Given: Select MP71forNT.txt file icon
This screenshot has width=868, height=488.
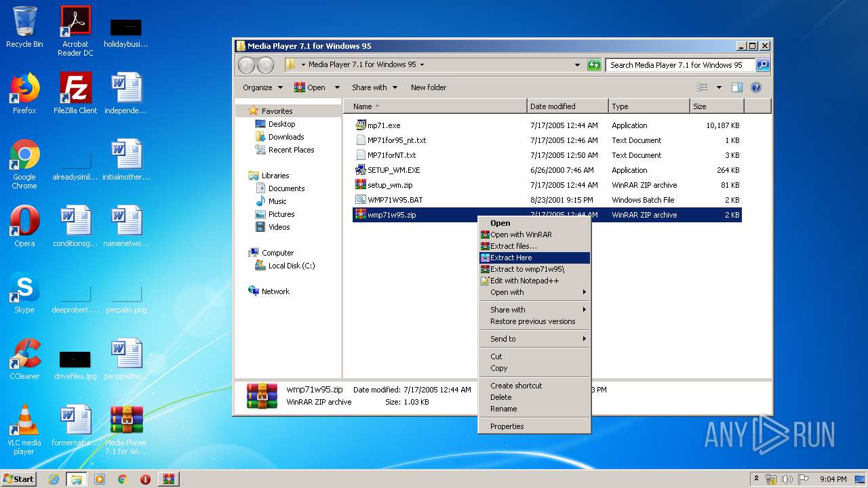Looking at the screenshot, I should 361,155.
